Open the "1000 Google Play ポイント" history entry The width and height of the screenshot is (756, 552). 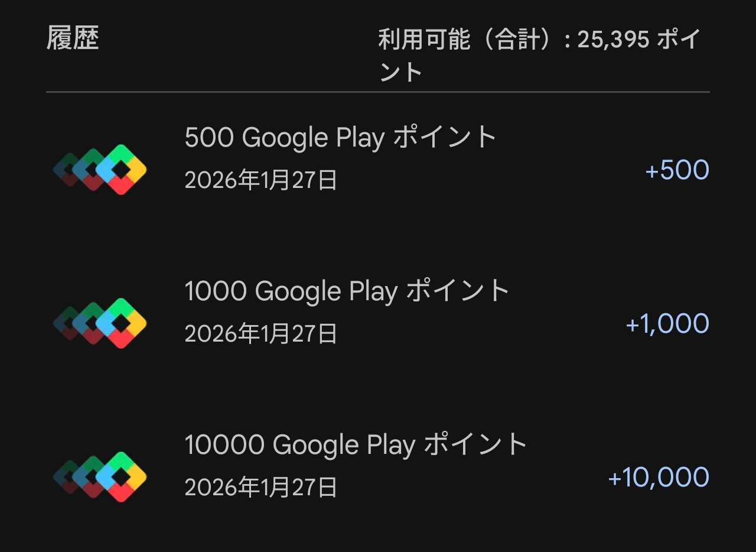point(347,291)
